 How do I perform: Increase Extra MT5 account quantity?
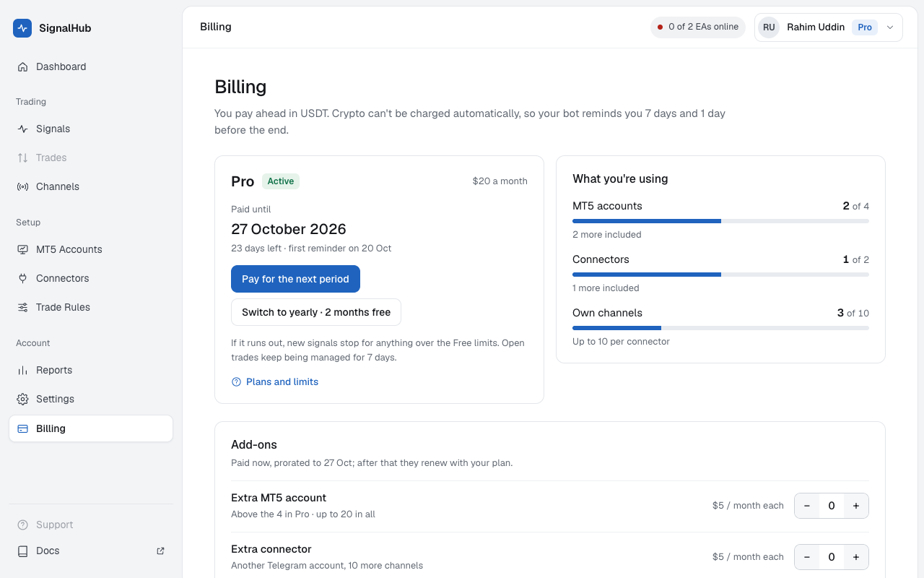[856, 506]
